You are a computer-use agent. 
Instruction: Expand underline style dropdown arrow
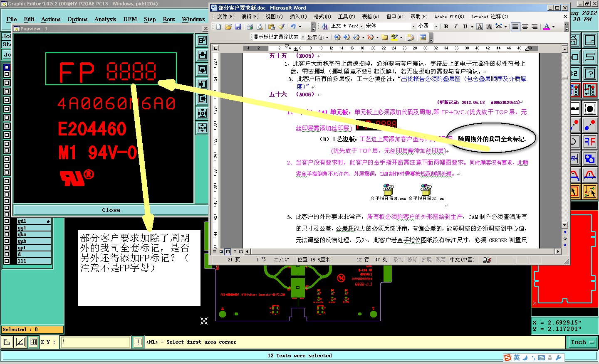click(472, 27)
